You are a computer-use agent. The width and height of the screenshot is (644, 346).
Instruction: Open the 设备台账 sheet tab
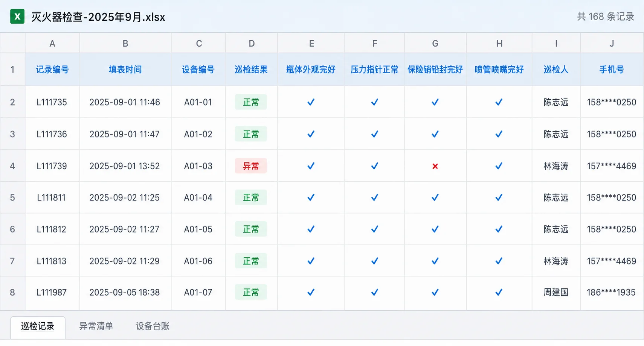click(x=153, y=326)
